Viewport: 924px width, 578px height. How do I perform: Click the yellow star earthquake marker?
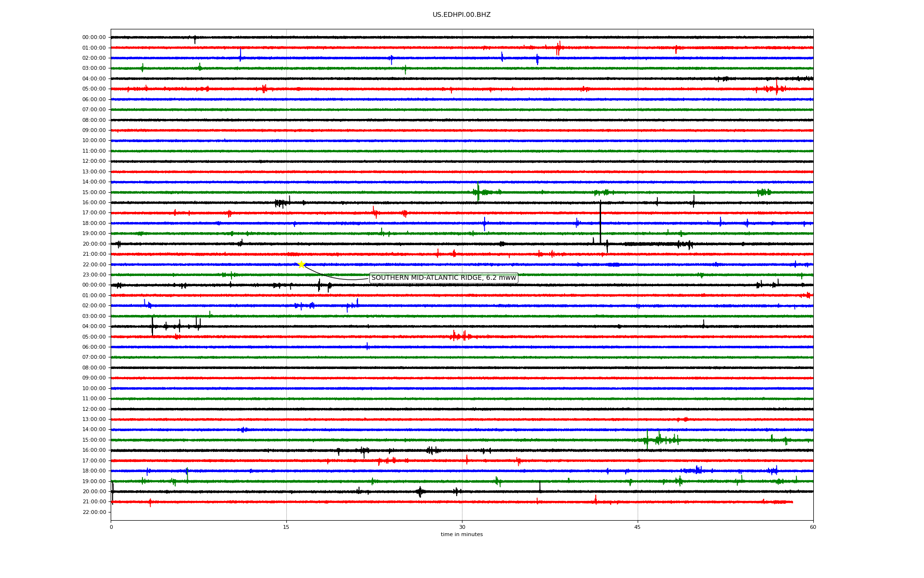pos(301,264)
